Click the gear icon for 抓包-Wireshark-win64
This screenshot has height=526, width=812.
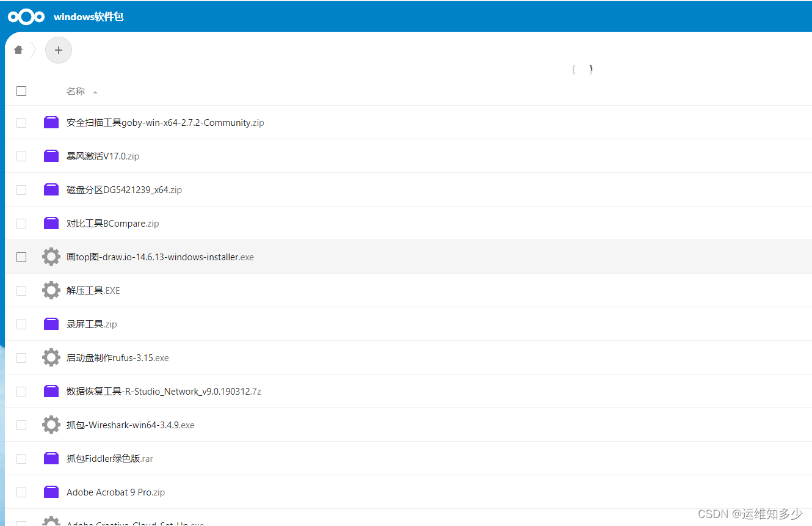[x=51, y=425]
